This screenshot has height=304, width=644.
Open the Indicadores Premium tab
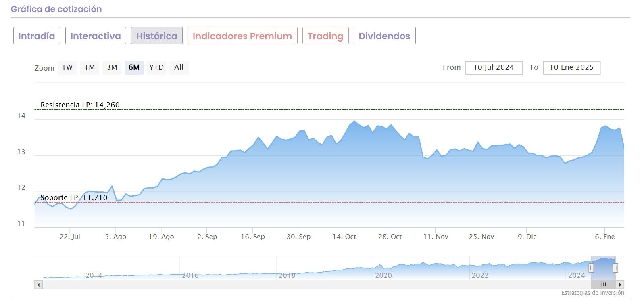coord(242,36)
